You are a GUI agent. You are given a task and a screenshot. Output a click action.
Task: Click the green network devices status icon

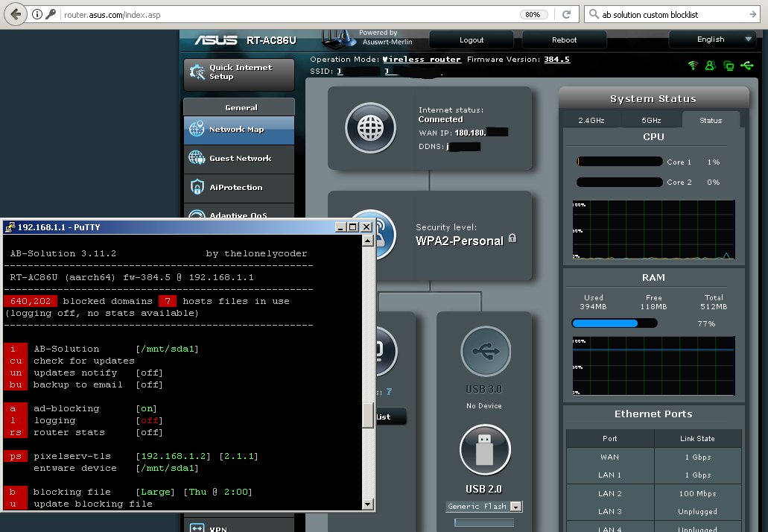729,66
